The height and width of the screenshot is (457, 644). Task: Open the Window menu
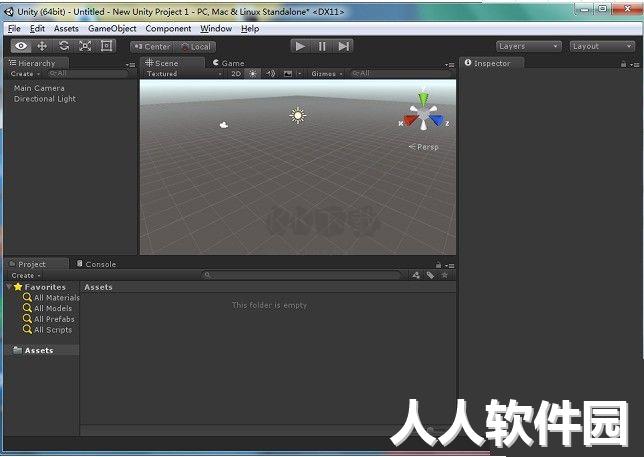pos(216,29)
